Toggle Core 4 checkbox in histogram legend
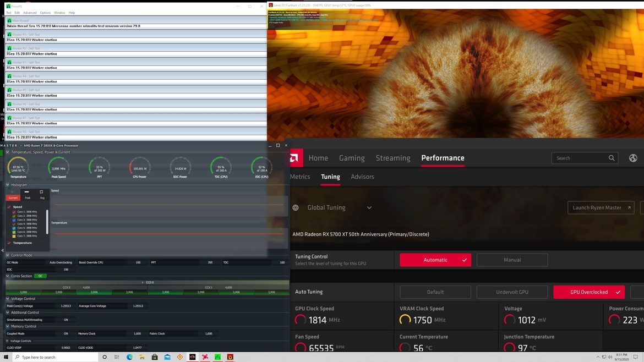 pyautogui.click(x=14, y=224)
